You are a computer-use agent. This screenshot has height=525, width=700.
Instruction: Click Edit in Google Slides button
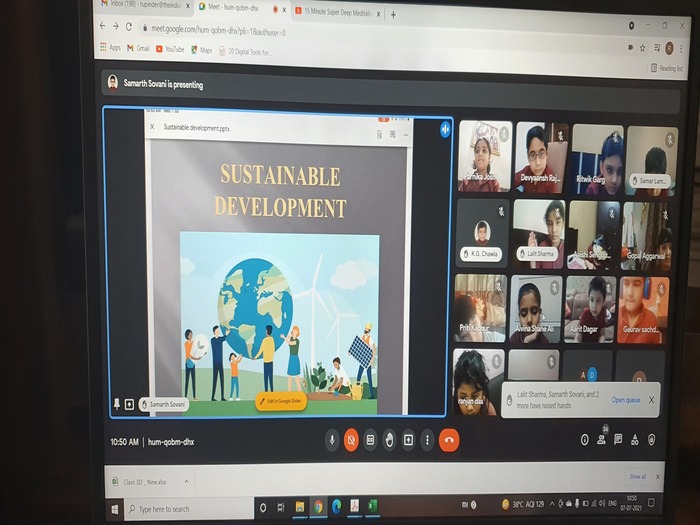click(x=281, y=401)
